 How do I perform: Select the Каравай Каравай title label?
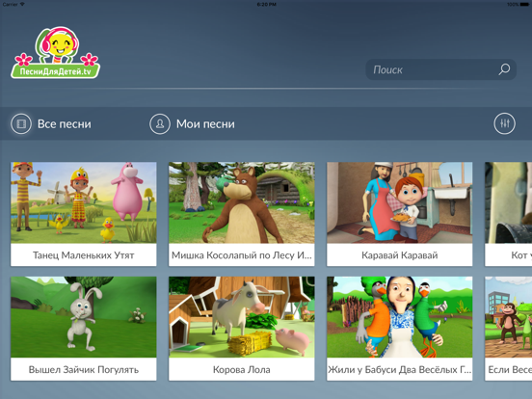tap(399, 255)
